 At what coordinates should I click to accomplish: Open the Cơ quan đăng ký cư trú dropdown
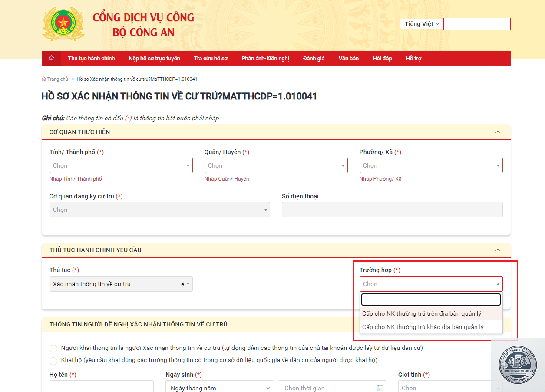[x=160, y=210]
